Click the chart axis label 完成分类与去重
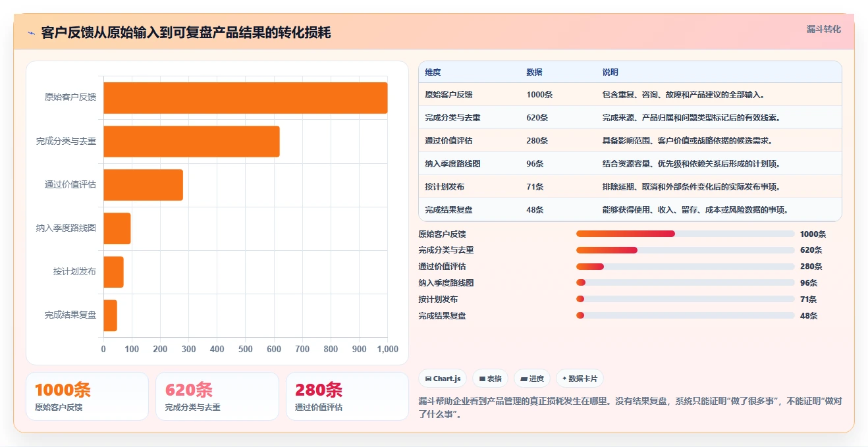Image resolution: width=868 pixels, height=447 pixels. 66,141
